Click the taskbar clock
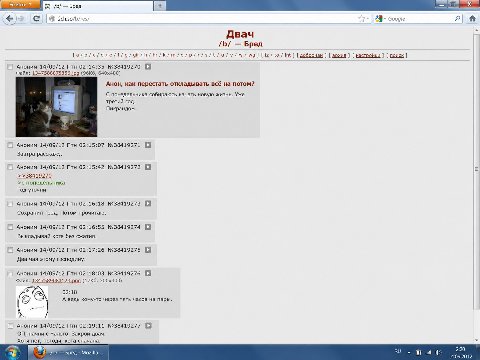 (461, 352)
